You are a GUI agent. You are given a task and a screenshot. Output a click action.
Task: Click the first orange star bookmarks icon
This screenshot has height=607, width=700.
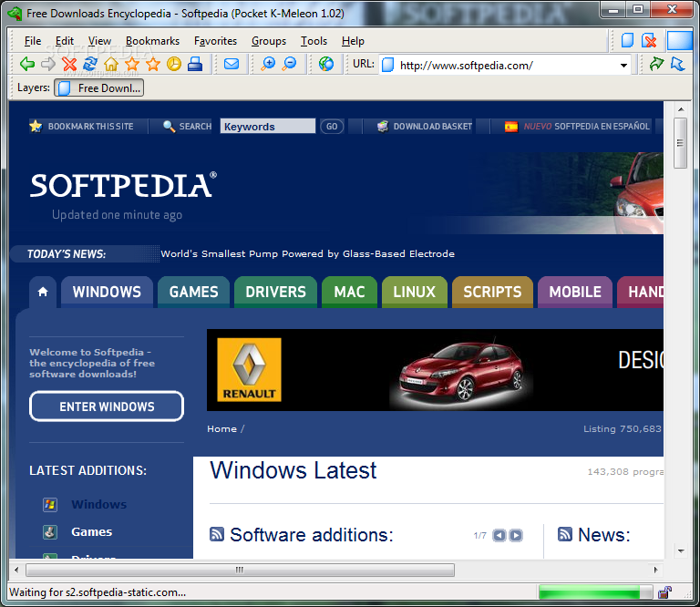point(132,65)
